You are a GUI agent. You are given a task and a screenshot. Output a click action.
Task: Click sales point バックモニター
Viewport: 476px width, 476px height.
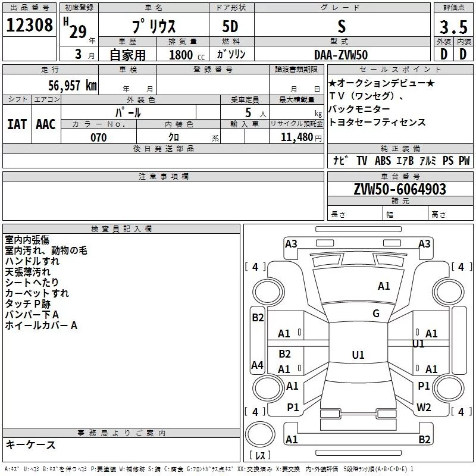pyautogui.click(x=359, y=109)
